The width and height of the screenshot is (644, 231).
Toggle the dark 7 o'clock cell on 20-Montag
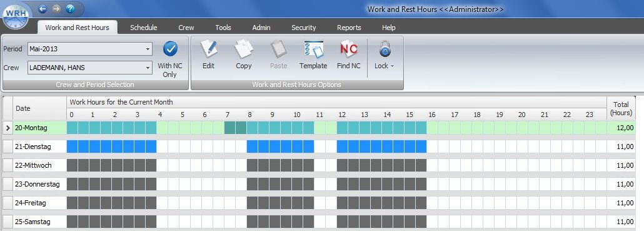235,128
